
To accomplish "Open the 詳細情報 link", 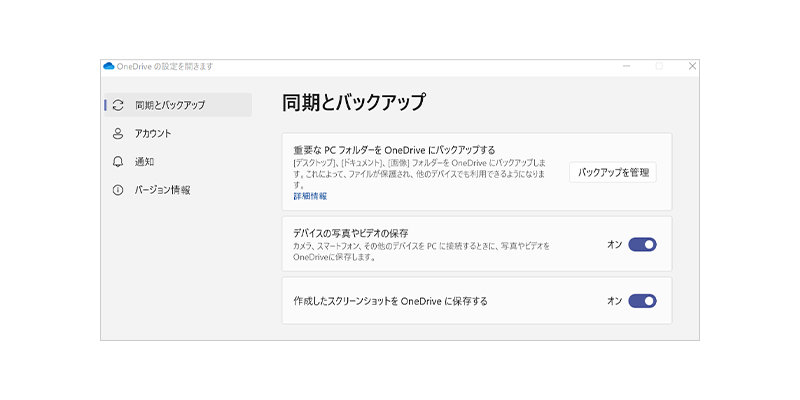I will click(x=310, y=196).
